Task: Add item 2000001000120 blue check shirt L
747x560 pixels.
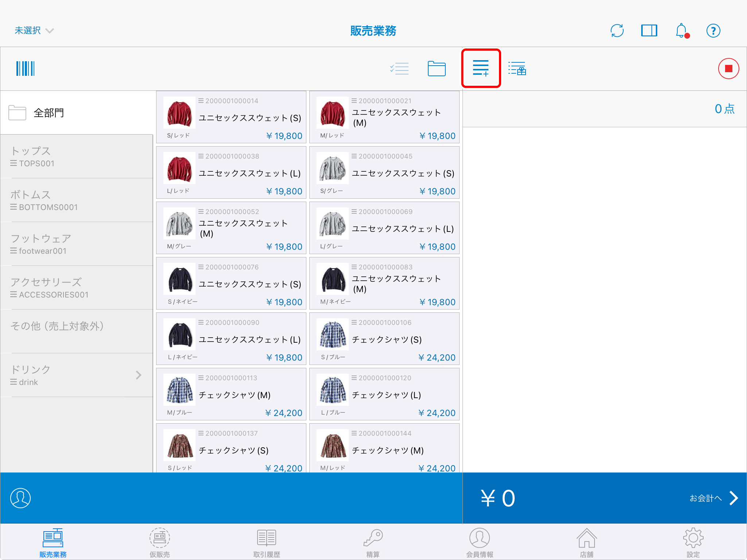Action: tap(384, 394)
